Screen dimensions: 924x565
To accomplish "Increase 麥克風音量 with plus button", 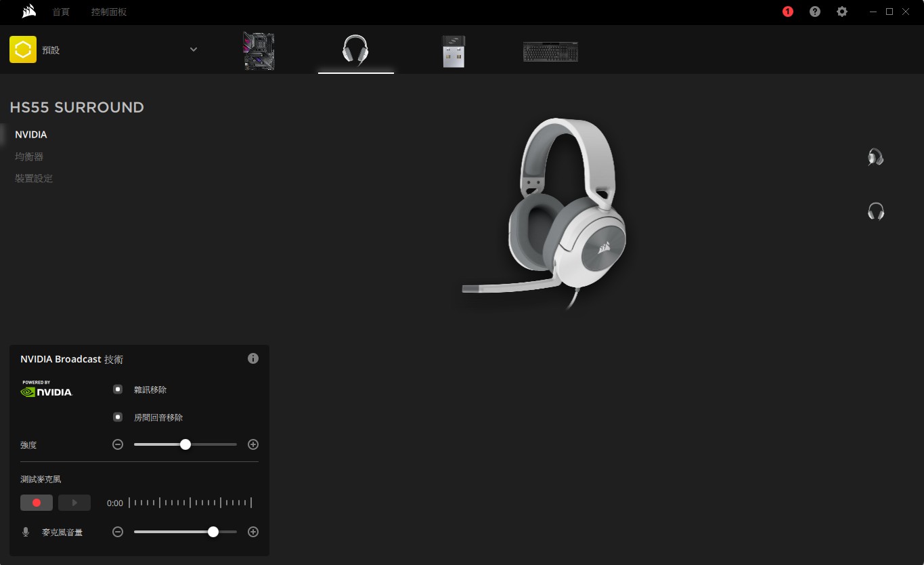I will coord(253,532).
